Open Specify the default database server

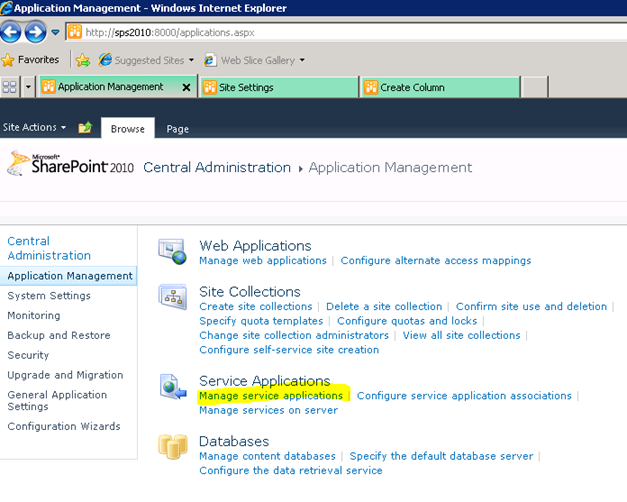point(441,456)
